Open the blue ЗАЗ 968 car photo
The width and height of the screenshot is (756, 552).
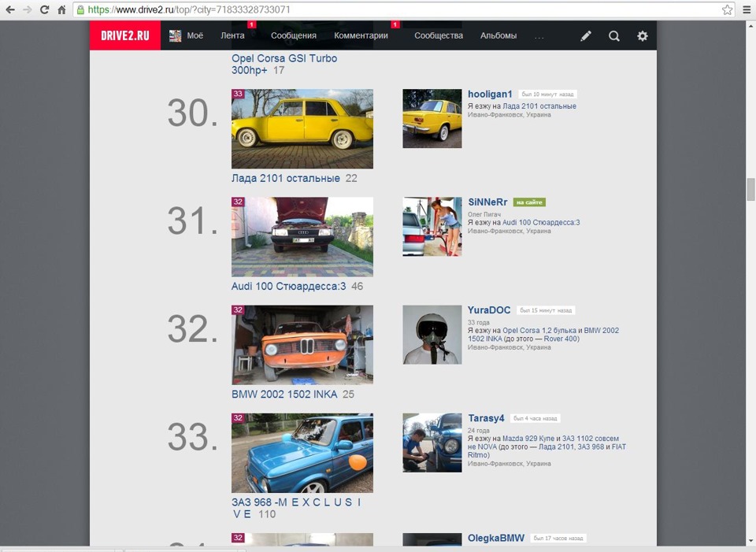pos(302,453)
